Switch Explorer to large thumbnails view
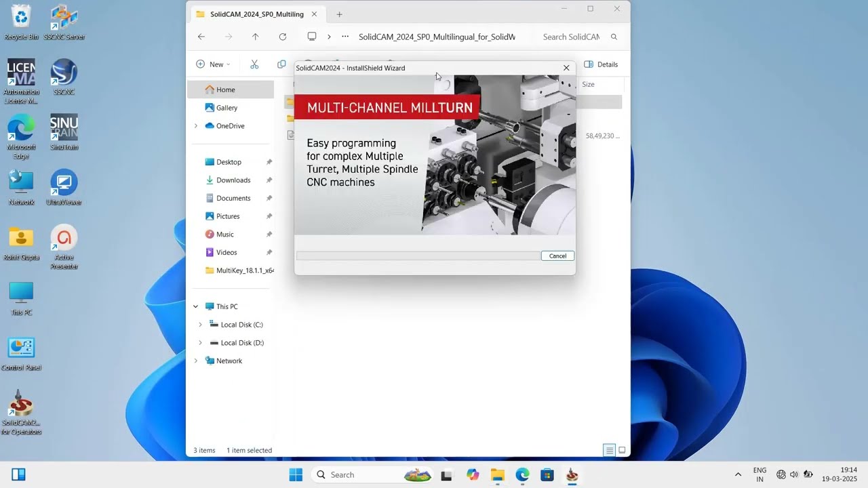This screenshot has width=868, height=488. pyautogui.click(x=622, y=450)
